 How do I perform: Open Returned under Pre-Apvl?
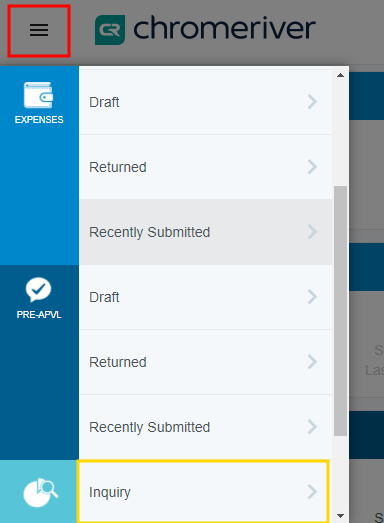(206, 362)
